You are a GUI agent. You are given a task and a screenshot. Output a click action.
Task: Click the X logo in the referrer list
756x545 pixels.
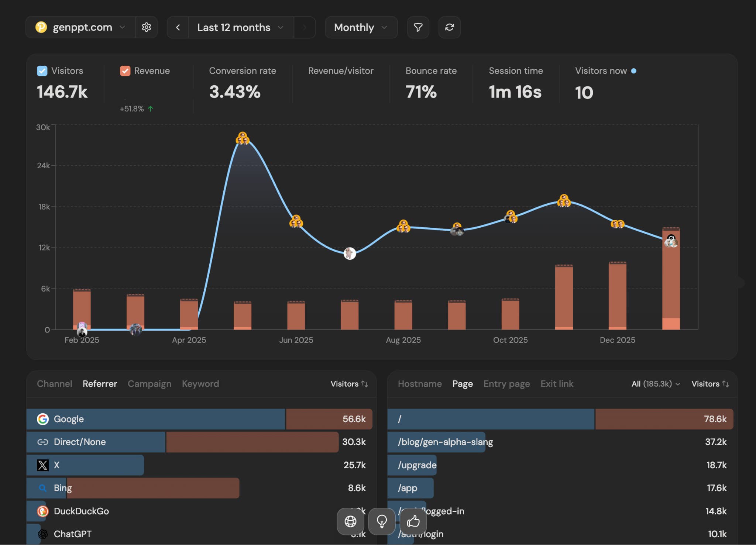42,465
